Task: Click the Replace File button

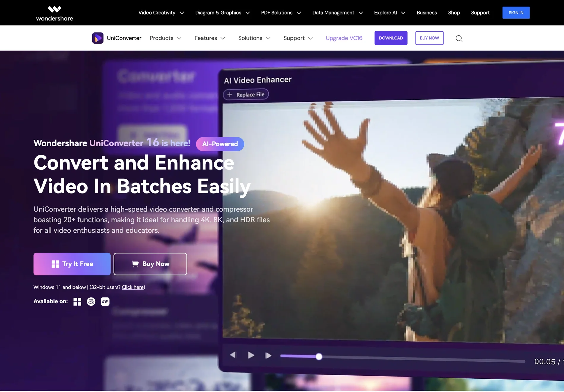Action: click(246, 94)
